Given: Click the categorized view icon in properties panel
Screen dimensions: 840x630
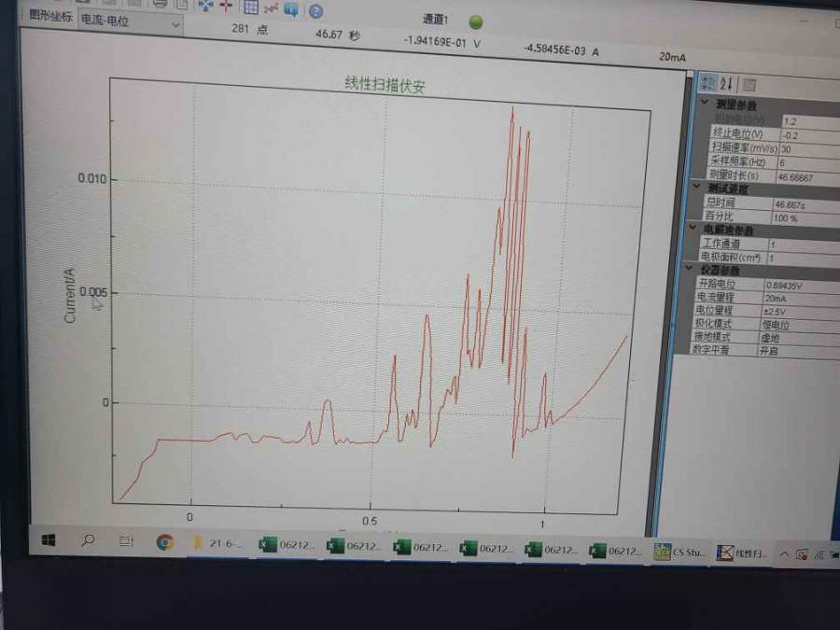Looking at the screenshot, I should click(708, 84).
